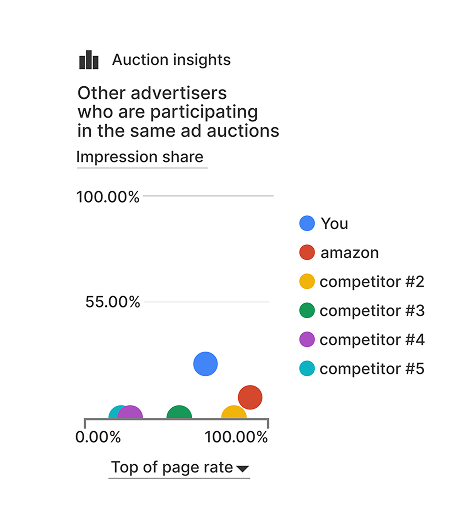The image size is (473, 528).
Task: Click the yellow competitor #2 legend dot
Action: (307, 282)
